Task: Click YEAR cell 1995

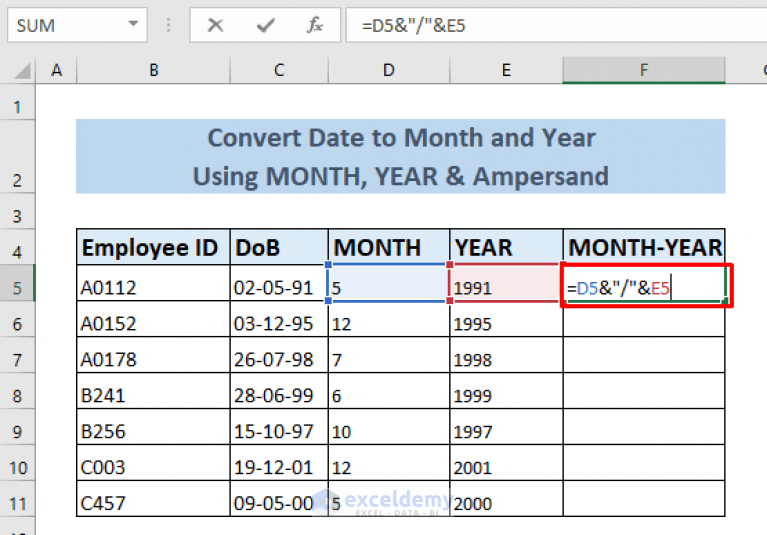Action: 506,319
